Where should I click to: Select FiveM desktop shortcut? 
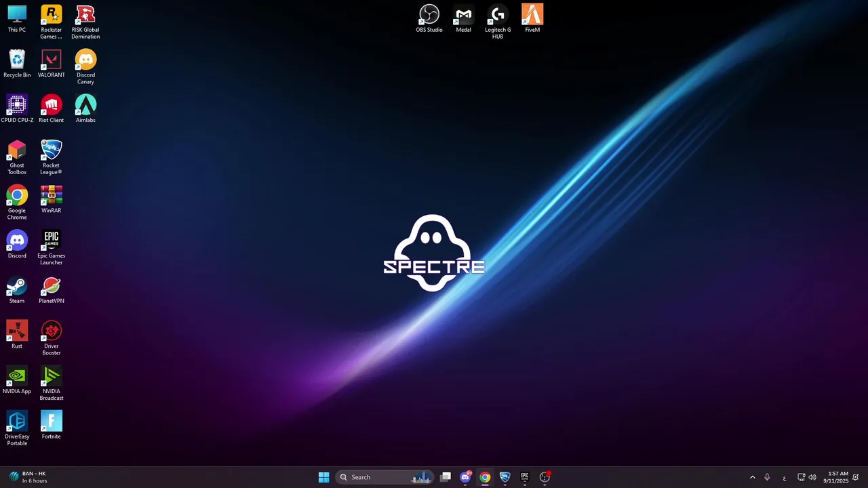532,19
